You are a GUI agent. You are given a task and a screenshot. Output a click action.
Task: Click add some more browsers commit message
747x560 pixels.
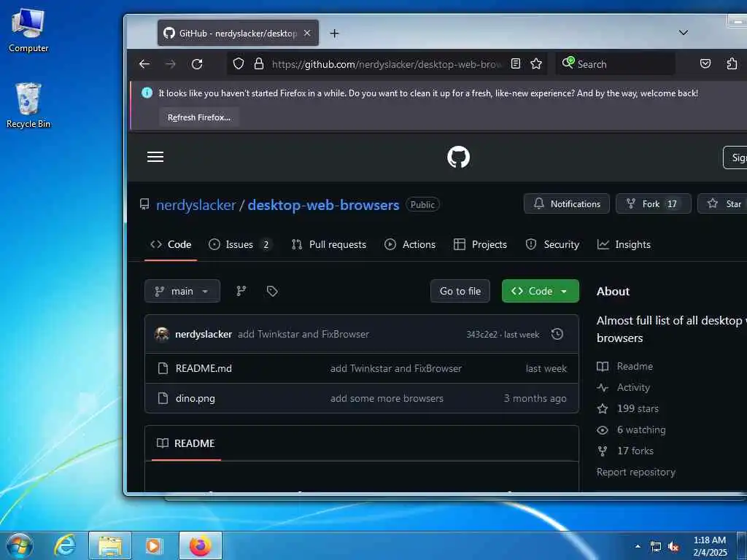click(387, 398)
